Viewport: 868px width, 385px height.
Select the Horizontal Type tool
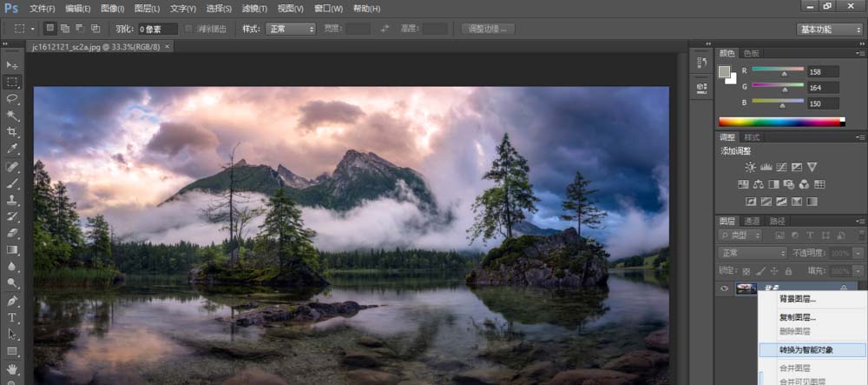click(x=12, y=317)
